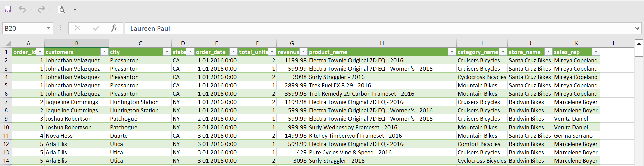
Task: Select row 11 header
Action: click(x=6, y=136)
